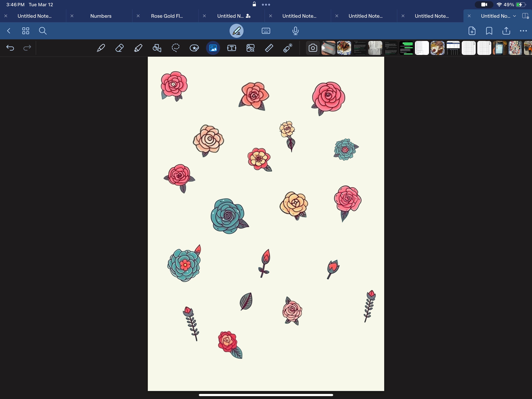532x399 pixels.
Task: Start an audio recording with the microphone
Action: pyautogui.click(x=295, y=31)
